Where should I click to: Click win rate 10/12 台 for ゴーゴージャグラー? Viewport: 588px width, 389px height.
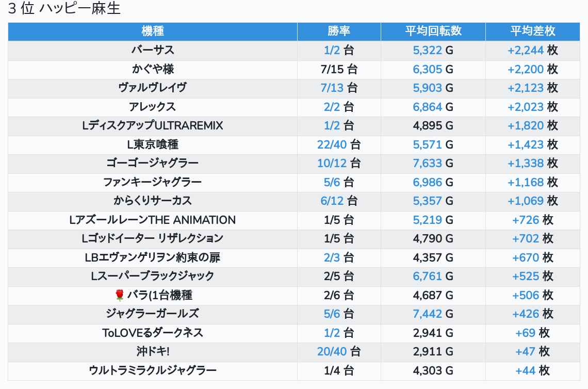(339, 163)
